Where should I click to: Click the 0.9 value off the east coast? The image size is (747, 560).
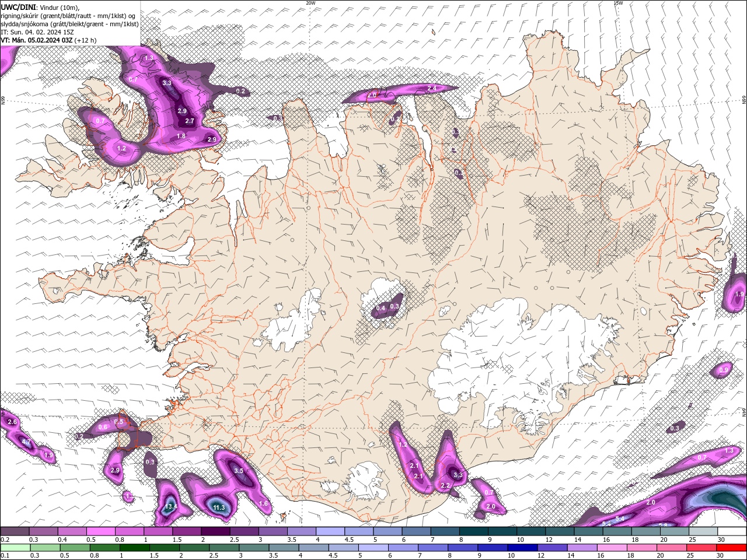(724, 370)
